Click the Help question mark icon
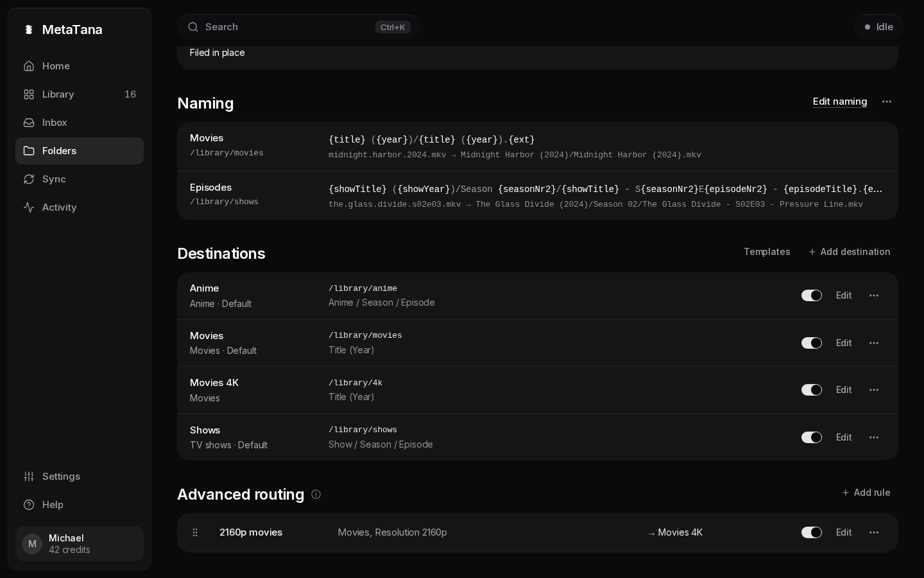 pos(29,505)
